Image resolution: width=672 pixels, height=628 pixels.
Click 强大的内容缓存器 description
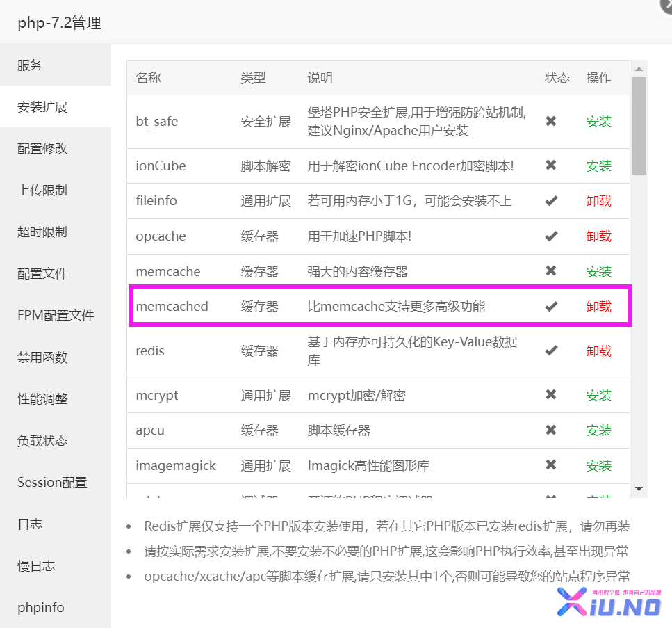[x=357, y=271]
